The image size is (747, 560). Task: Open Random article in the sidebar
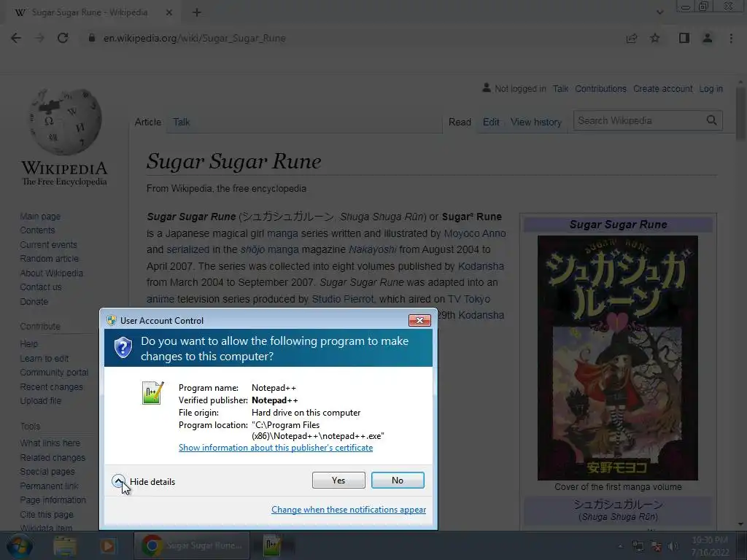[x=49, y=259]
